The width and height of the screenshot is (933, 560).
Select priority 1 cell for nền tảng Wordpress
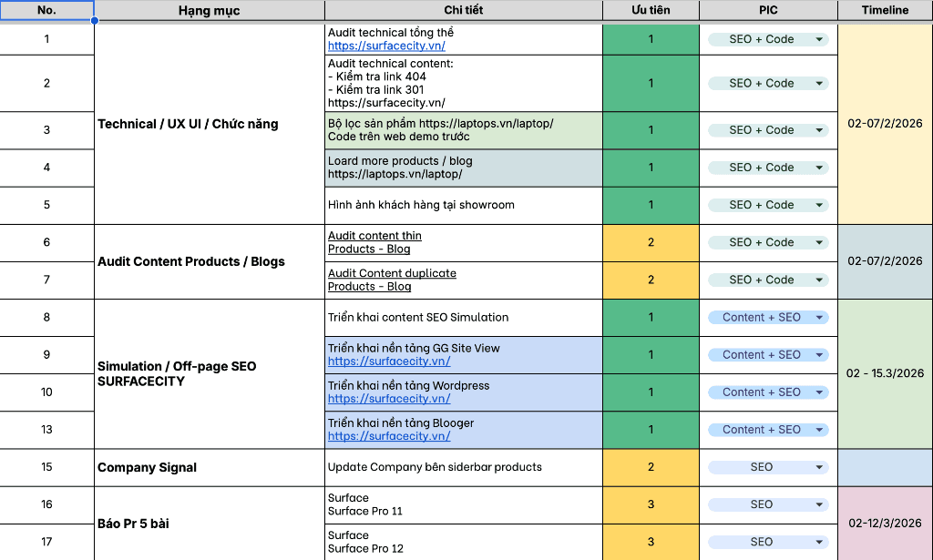pos(651,392)
